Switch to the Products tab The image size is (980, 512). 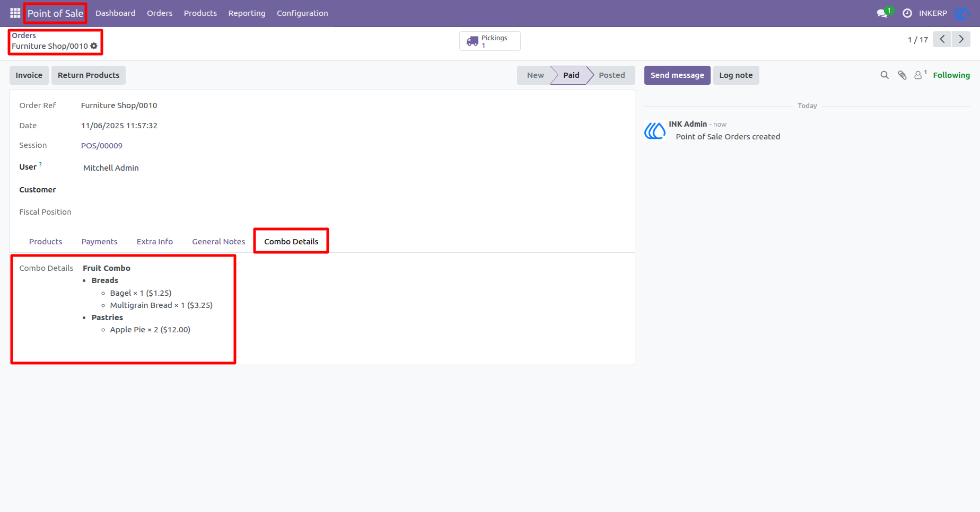pyautogui.click(x=46, y=242)
